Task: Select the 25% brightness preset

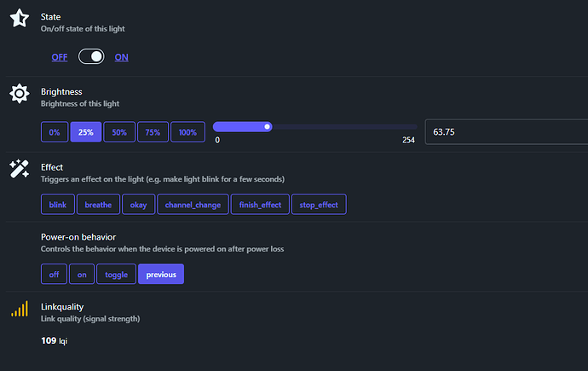Action: coord(86,132)
